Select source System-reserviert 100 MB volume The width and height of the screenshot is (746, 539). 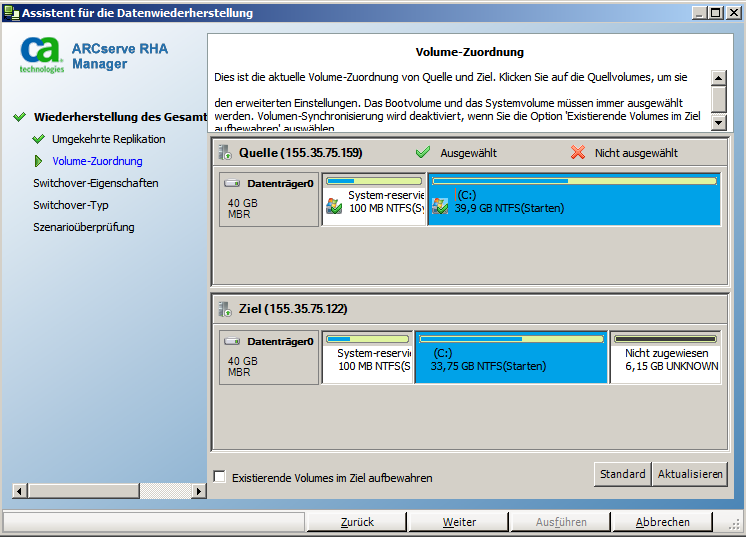[374, 199]
